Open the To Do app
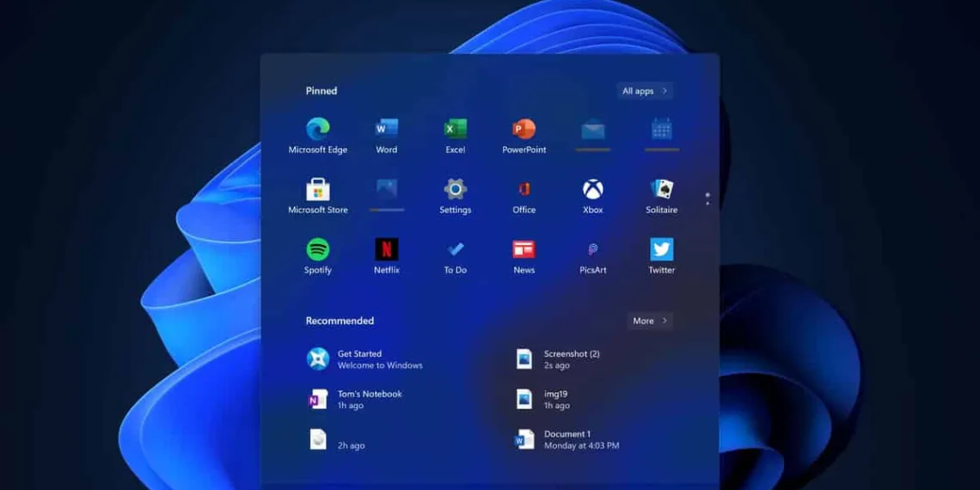Screen dimensions: 980x490 click(x=455, y=255)
